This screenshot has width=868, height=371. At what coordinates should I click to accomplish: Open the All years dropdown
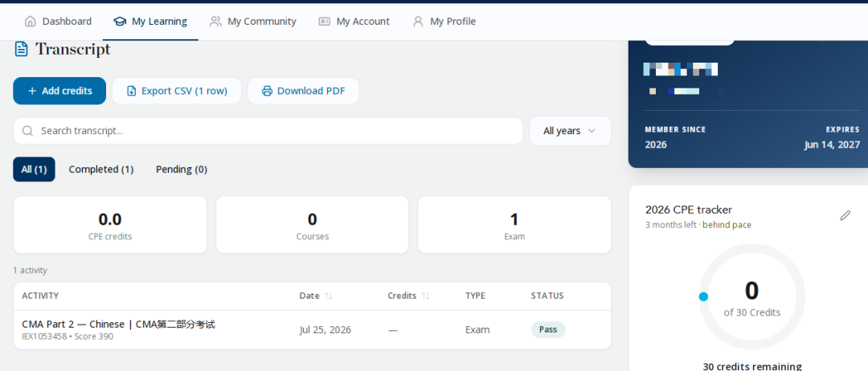(x=570, y=131)
